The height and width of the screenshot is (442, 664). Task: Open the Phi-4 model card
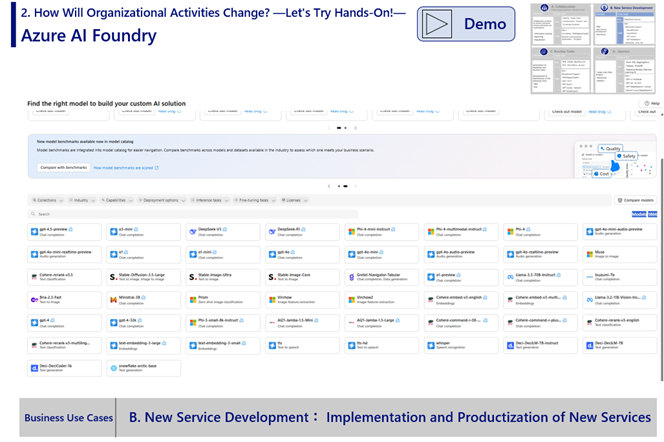pyautogui.click(x=540, y=232)
